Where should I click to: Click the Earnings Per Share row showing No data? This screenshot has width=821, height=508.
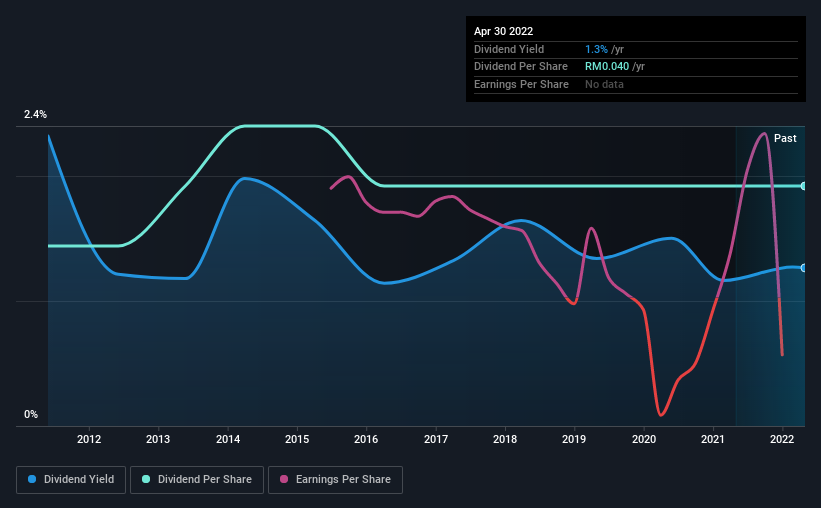click(x=636, y=84)
